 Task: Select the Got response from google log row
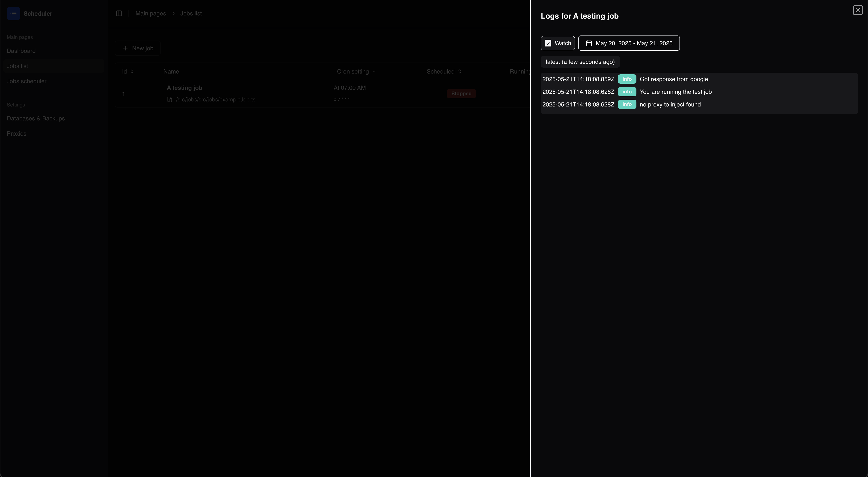(674, 79)
